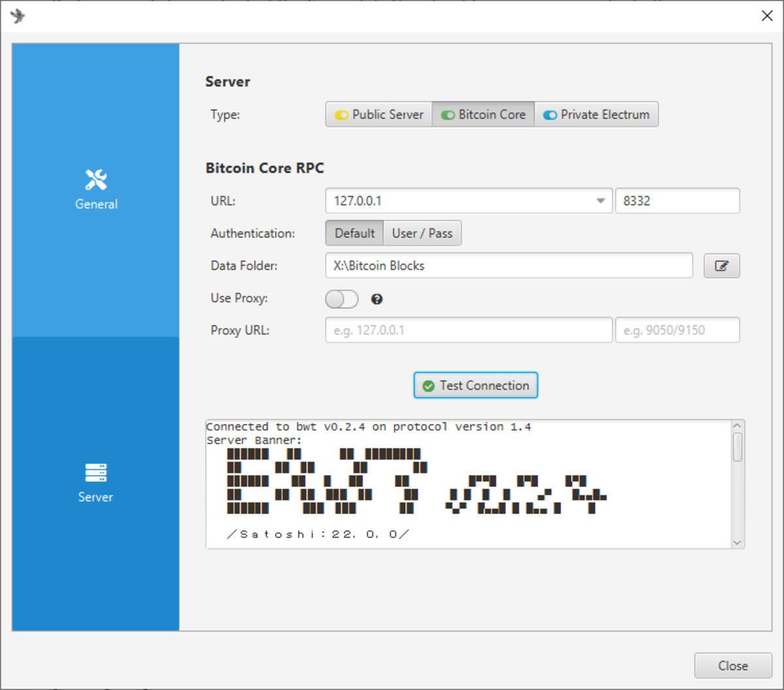Click the 'Connected to bwt v0.2.4' line
This screenshot has height=690, width=784.
tap(368, 427)
